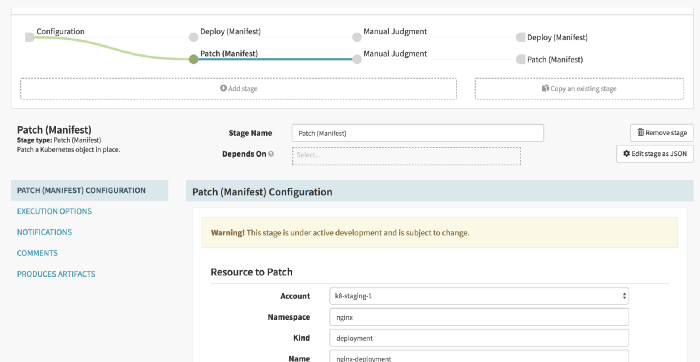
Task: Click the Depends On help icon
Action: click(271, 154)
